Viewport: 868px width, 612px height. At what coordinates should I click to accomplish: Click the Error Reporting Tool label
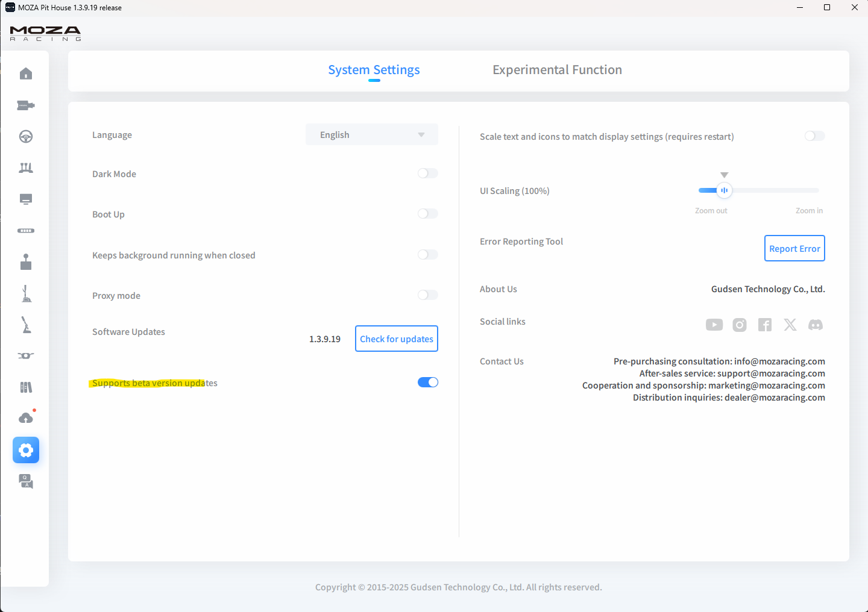pos(521,242)
